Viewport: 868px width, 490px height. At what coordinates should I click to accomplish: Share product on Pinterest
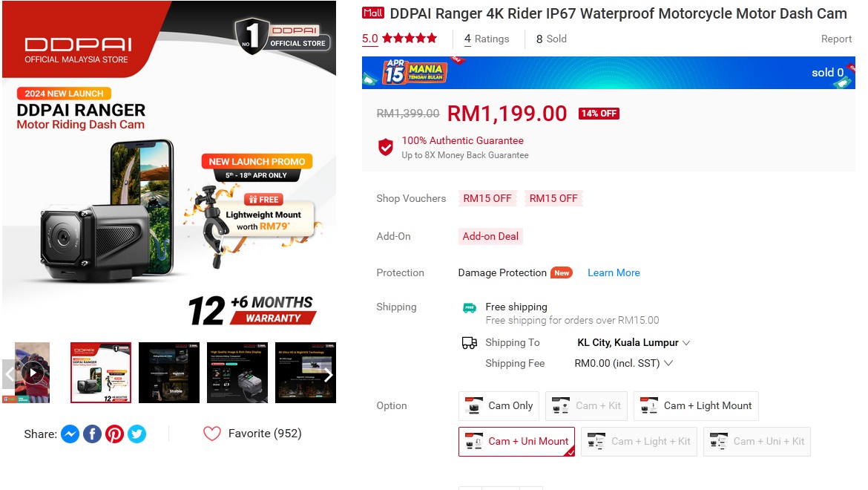(114, 434)
